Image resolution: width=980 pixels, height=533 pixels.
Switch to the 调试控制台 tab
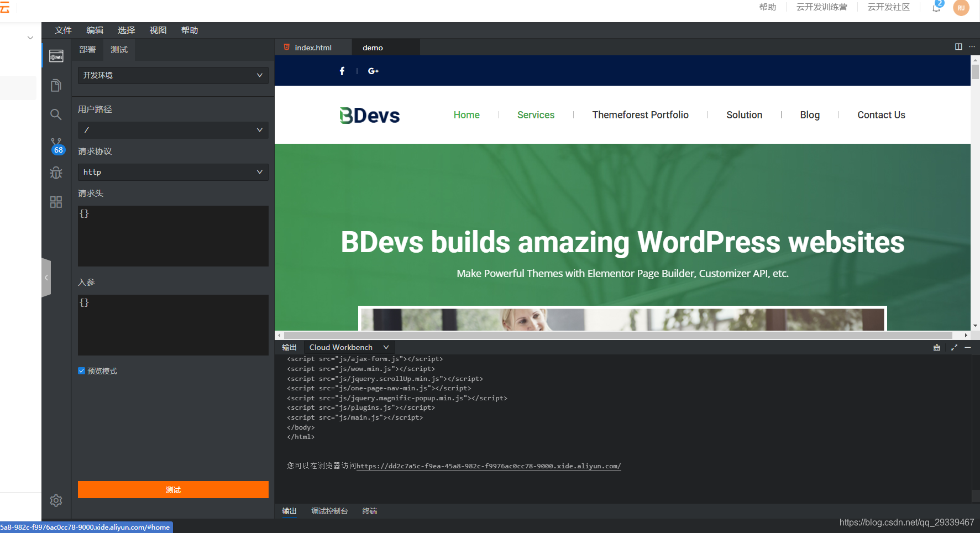[x=329, y=511]
